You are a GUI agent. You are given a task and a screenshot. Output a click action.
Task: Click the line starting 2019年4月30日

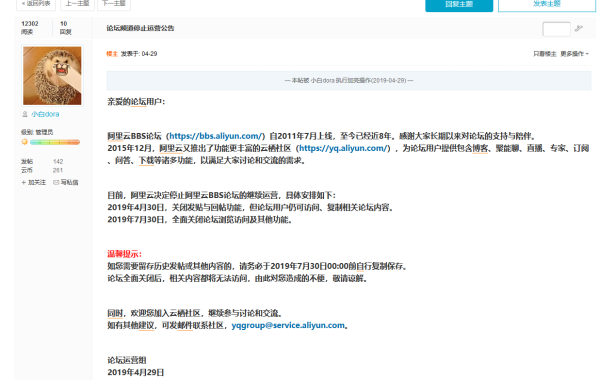(251, 207)
